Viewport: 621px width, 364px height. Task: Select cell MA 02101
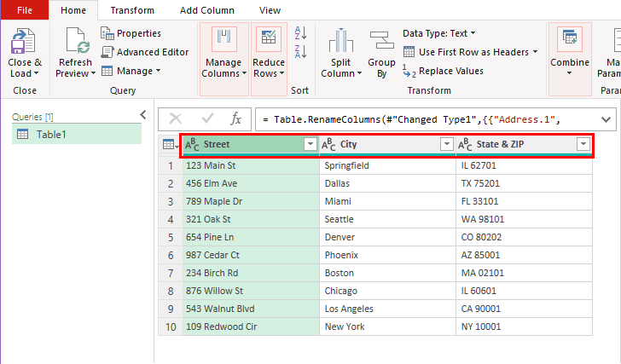pos(524,273)
